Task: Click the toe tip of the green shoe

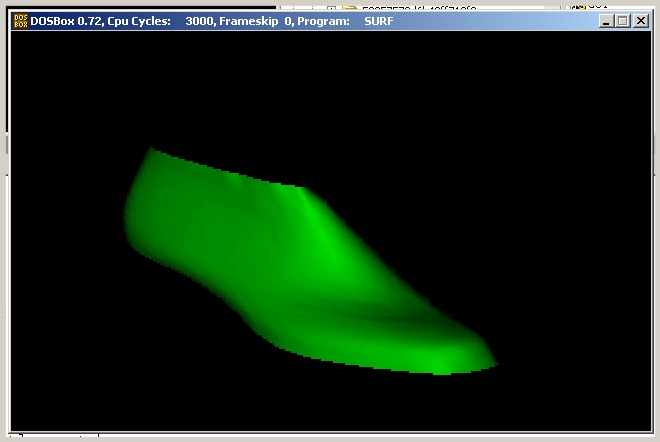Action: coord(490,362)
